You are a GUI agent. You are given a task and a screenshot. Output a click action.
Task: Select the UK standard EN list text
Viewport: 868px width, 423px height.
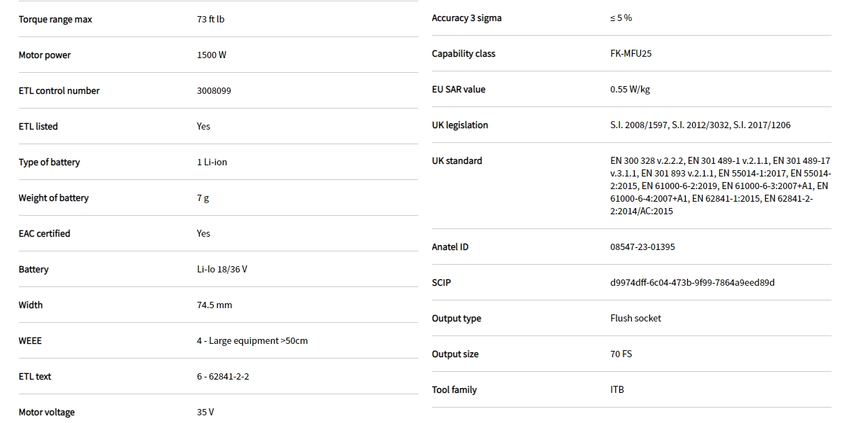click(719, 186)
